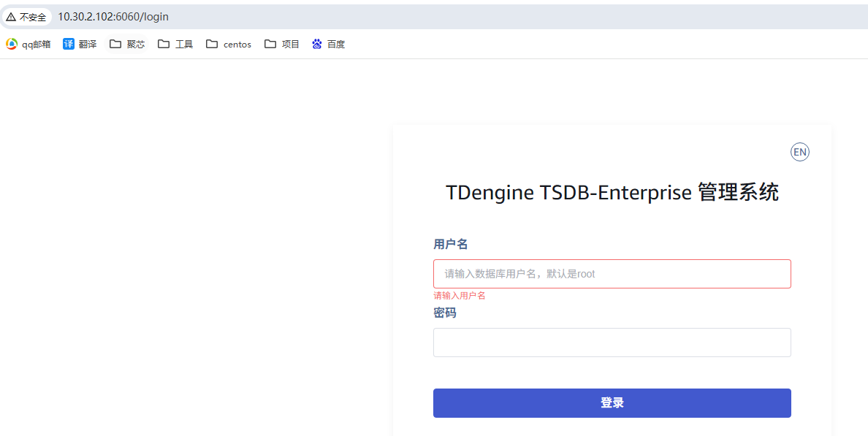
Task: Click the 密码 label
Action: click(x=444, y=313)
